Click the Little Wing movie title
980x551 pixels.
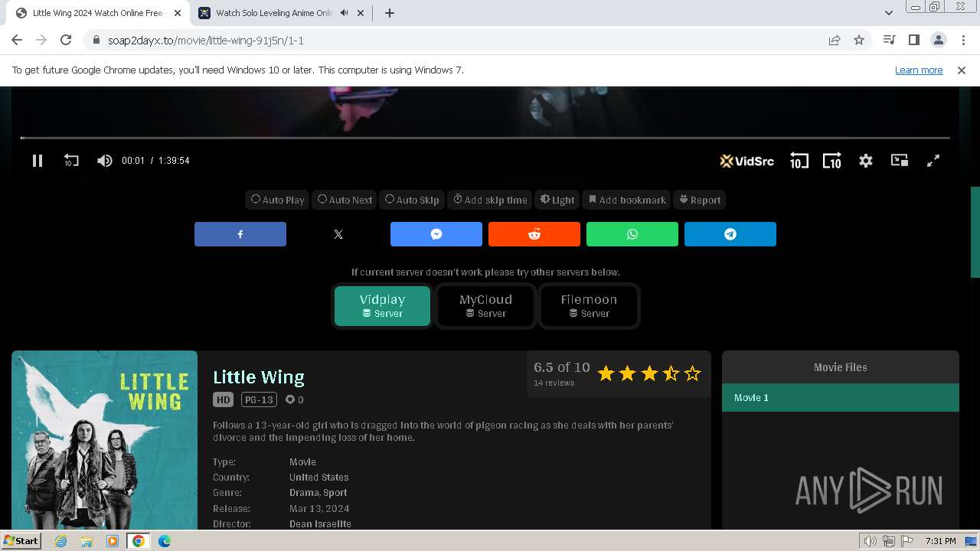tap(259, 377)
